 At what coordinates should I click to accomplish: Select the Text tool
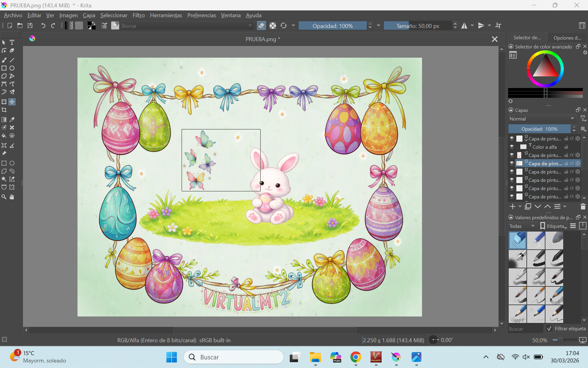[x=12, y=42]
